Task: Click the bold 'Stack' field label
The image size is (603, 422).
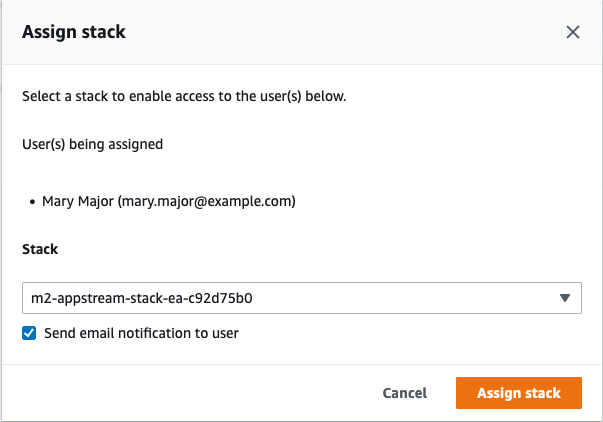Action: coord(40,250)
